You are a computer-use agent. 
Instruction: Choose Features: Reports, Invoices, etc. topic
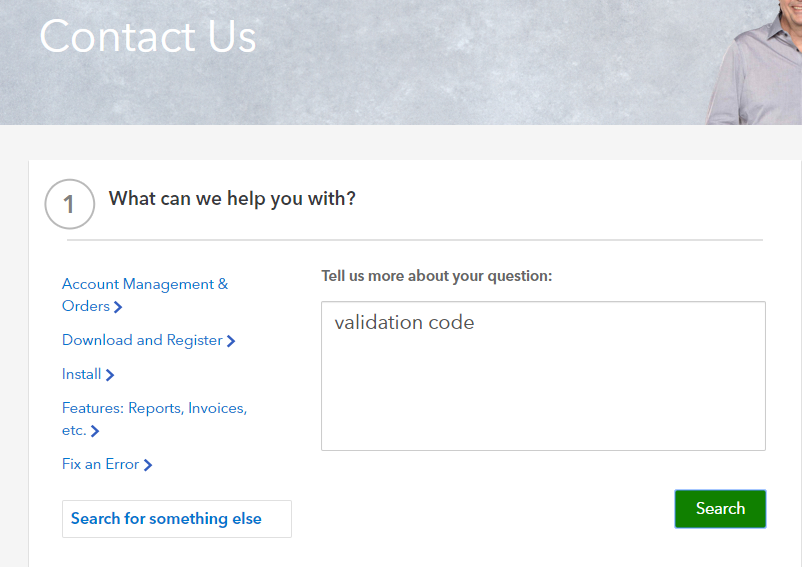[x=154, y=408]
